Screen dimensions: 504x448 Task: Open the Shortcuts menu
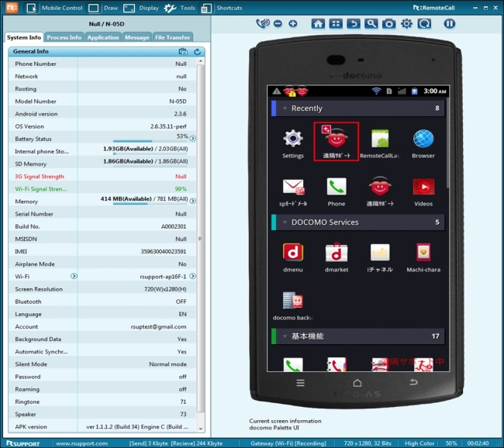(x=221, y=8)
